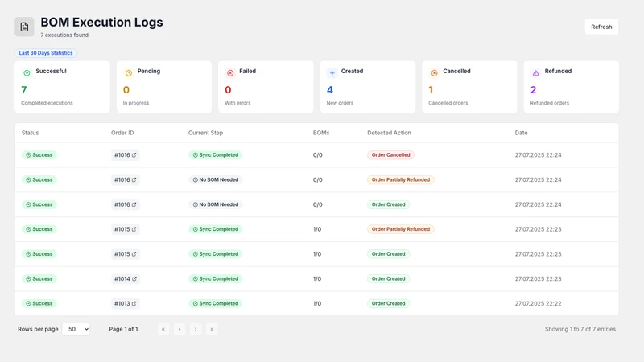Open order #1016 link in Order Cancelled row
Screen dimensions: 644x362
[126, 155]
